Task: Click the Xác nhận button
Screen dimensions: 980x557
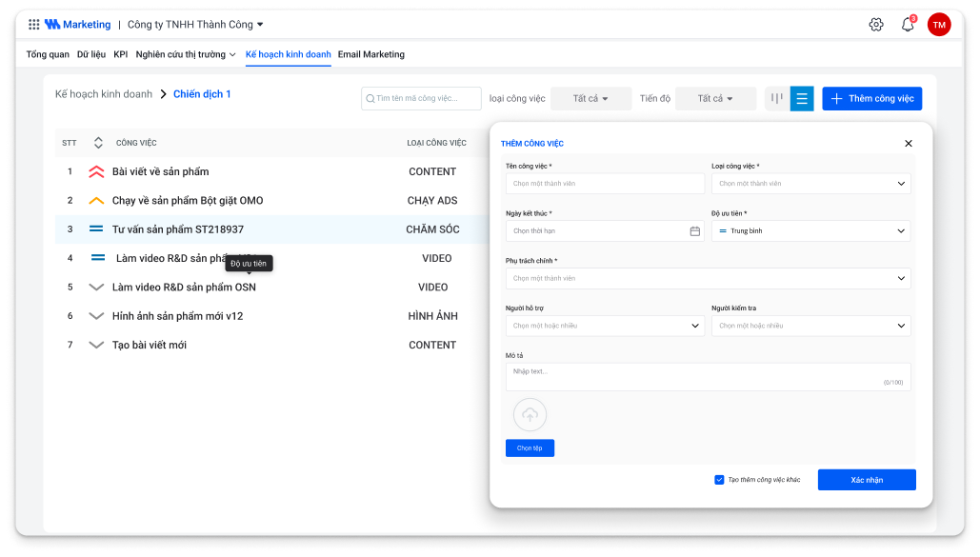Action: [x=867, y=480]
